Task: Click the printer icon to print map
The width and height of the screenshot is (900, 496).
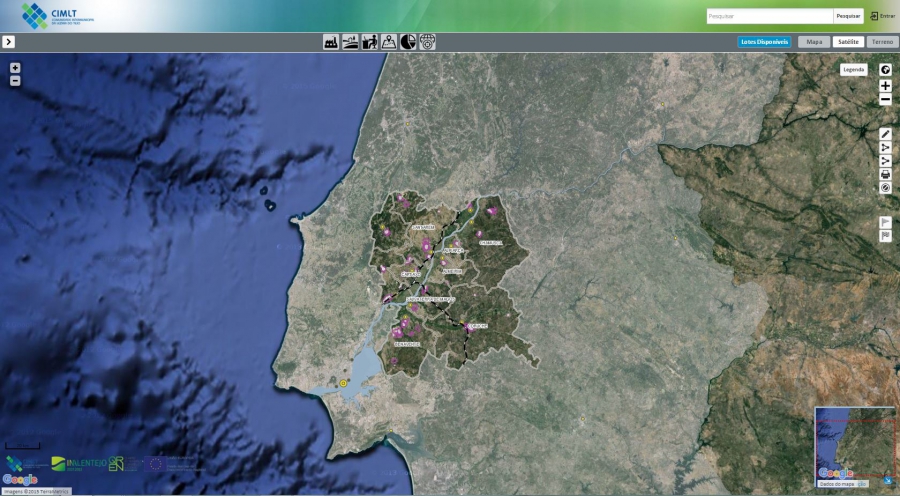Action: click(885, 174)
